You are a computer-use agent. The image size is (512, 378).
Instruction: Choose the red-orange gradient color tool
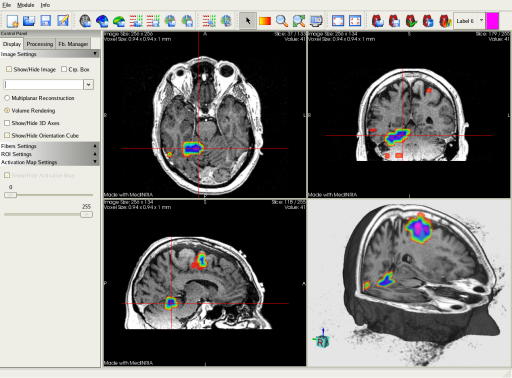click(x=265, y=21)
